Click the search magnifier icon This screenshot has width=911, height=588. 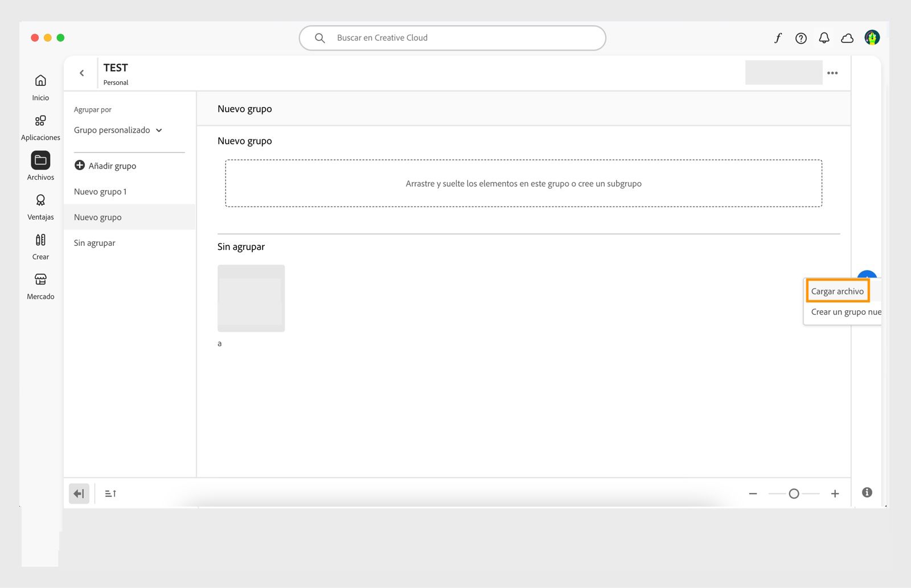click(320, 38)
